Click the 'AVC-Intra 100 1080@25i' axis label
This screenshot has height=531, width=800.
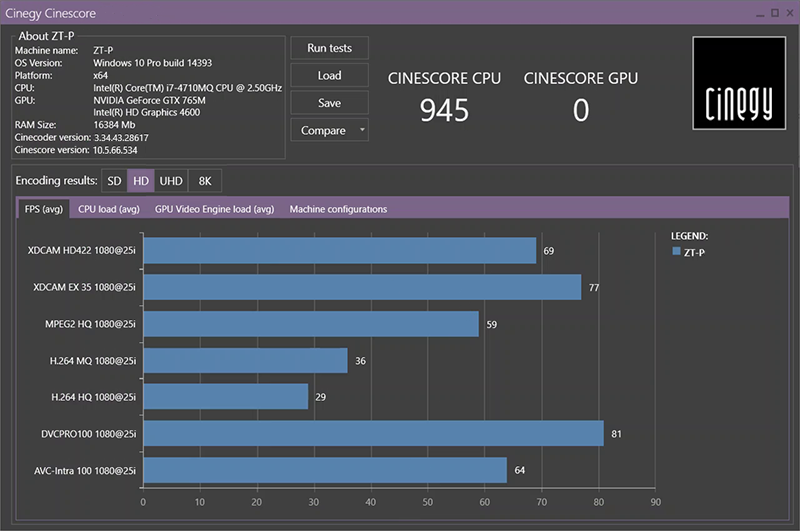[85, 471]
